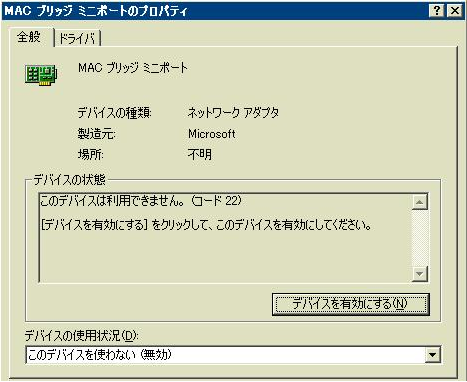Click the Microsoft manufacturer value
This screenshot has height=382, width=467.
click(x=212, y=134)
